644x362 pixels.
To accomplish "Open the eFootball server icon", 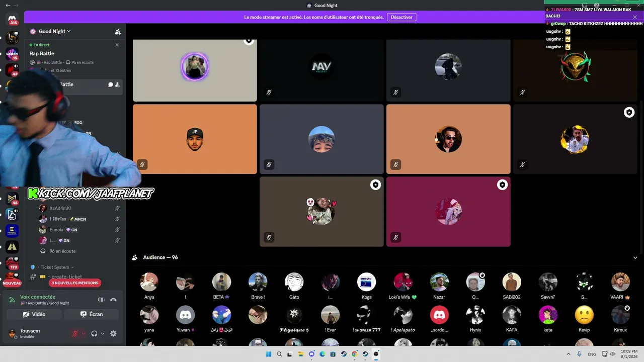I will point(12,231).
